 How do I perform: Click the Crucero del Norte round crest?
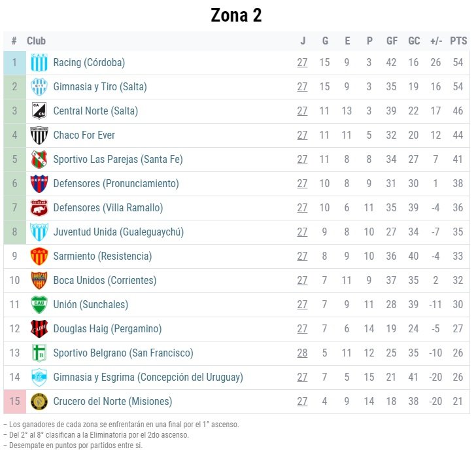(39, 402)
